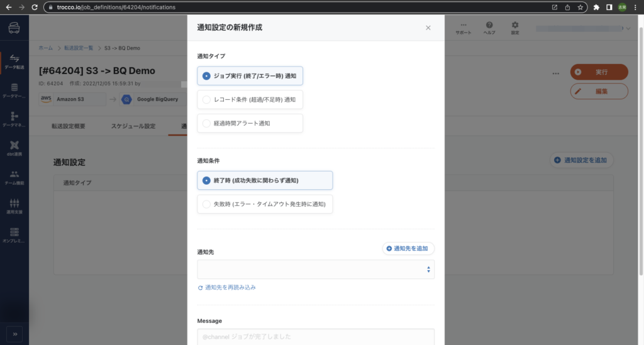Click the 通知先を追加 button

point(408,249)
